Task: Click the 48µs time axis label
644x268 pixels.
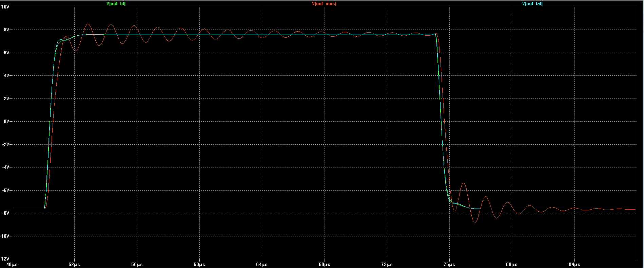Action: point(12,264)
